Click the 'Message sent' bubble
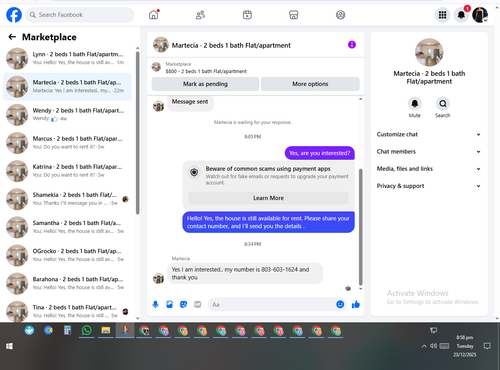Image resolution: width=500 pixels, height=370 pixels. (190, 102)
